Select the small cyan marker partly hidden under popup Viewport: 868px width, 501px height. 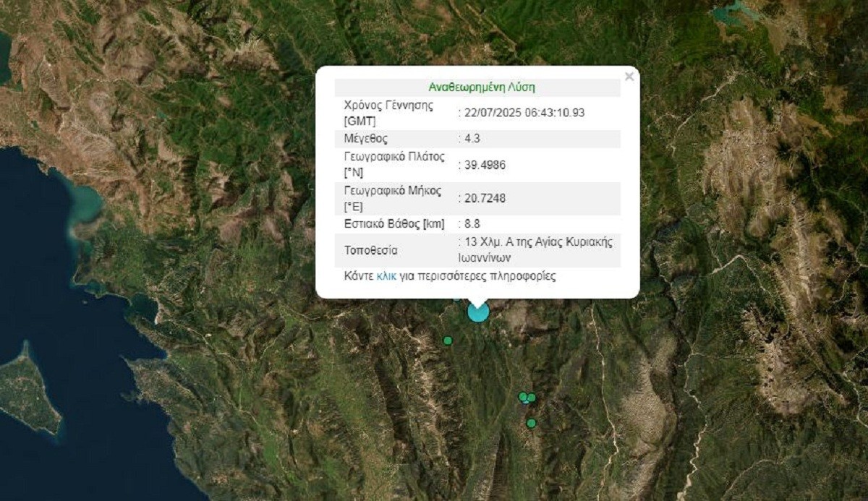[x=456, y=298]
